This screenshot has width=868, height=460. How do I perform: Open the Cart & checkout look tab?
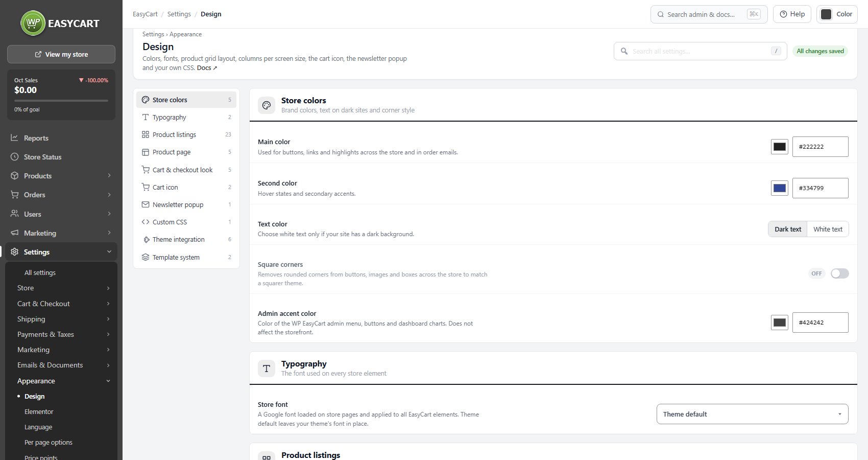coord(186,170)
